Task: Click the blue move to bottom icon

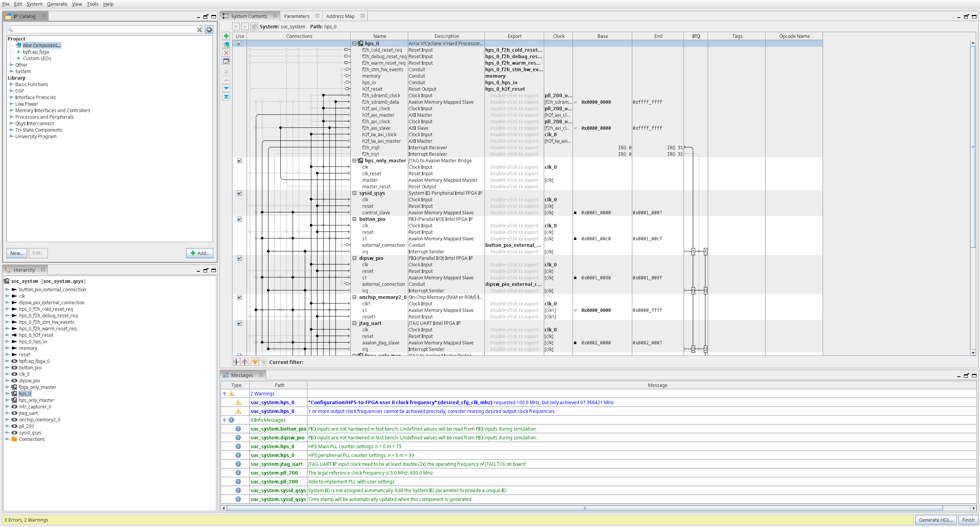Action: [226, 96]
